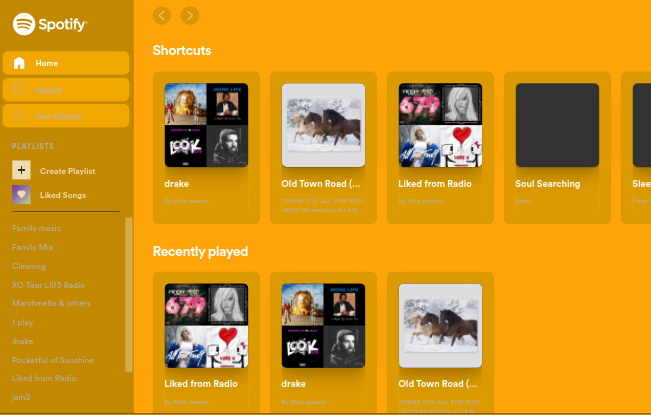Click the Create Playlist label
This screenshot has width=651, height=415.
click(x=68, y=171)
